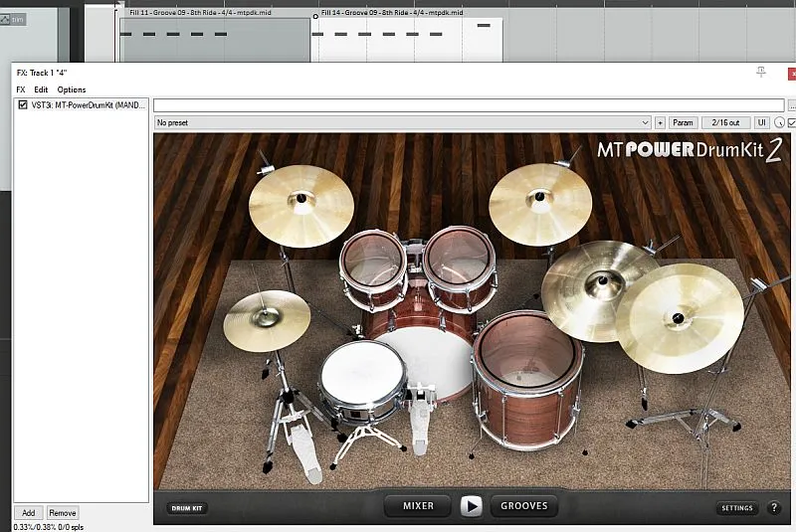Click the trim button in track panel
Screen dimensions: 796x532
pos(13,19)
